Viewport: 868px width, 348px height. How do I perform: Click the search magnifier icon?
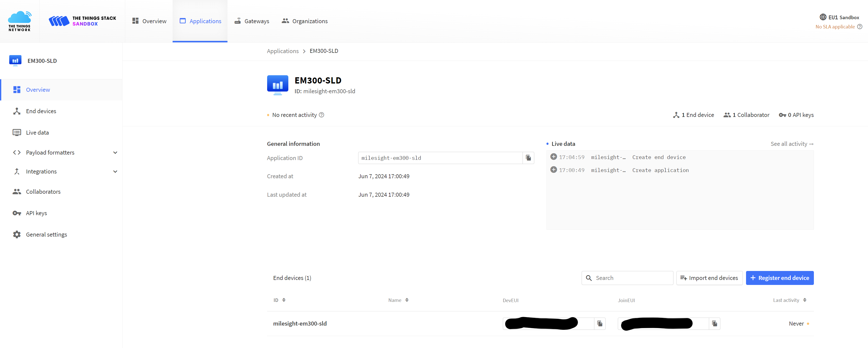[589, 278]
